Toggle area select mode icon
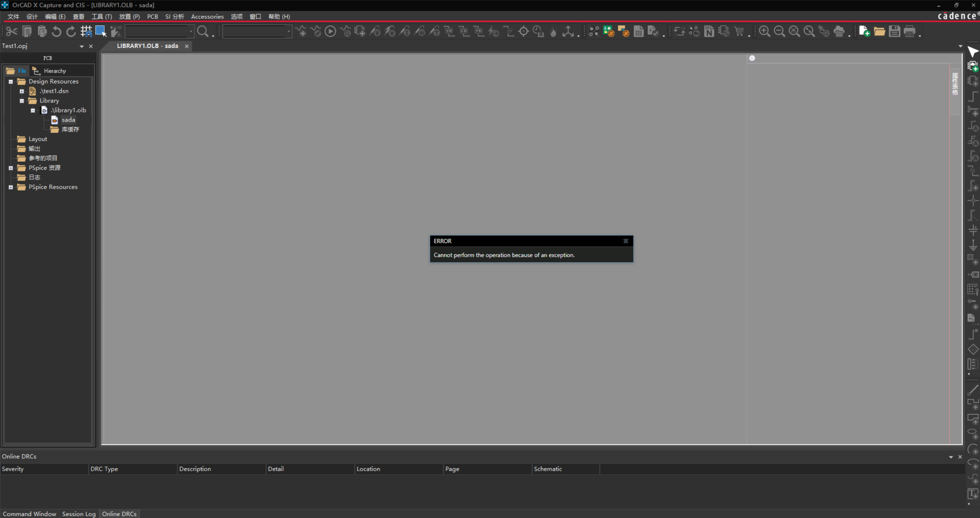The height and width of the screenshot is (518, 980). [101, 31]
